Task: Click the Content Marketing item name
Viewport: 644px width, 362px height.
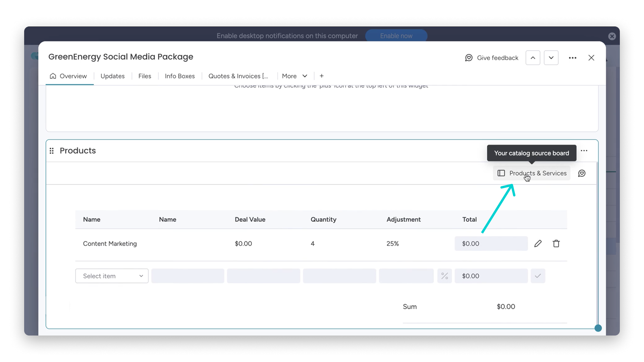Action: click(x=110, y=244)
